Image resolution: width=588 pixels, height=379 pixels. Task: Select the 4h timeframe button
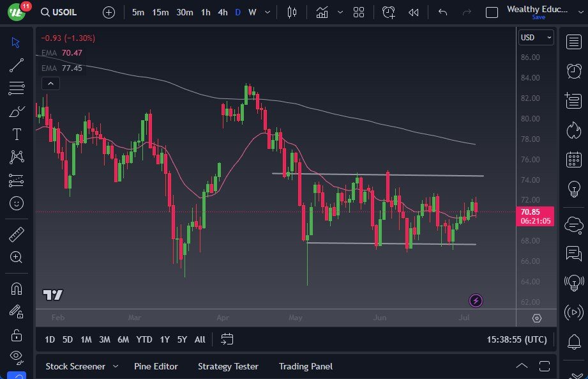[222, 12]
